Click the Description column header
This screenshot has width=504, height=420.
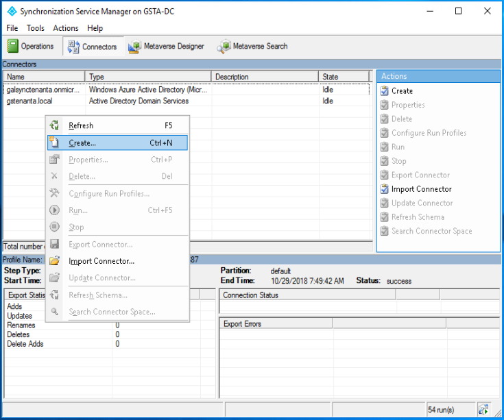point(265,77)
